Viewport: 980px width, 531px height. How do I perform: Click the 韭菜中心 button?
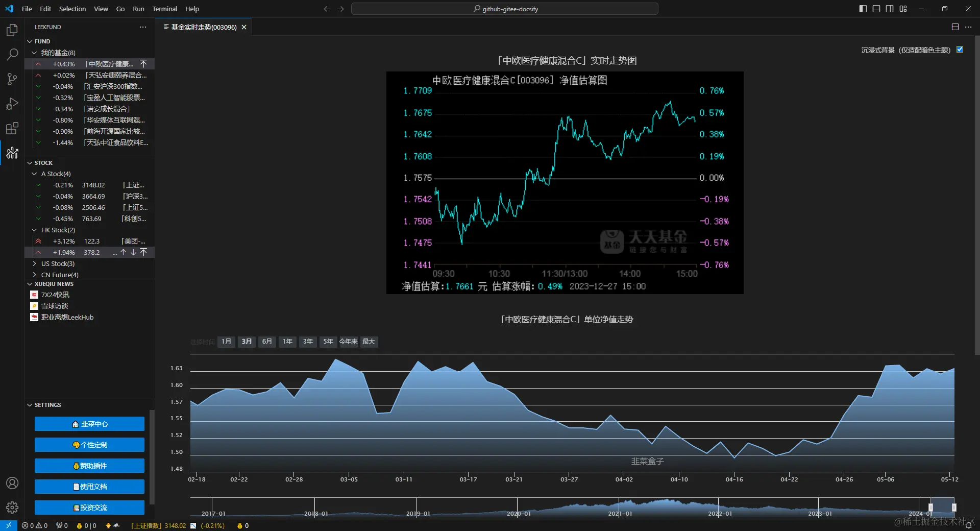tap(89, 424)
